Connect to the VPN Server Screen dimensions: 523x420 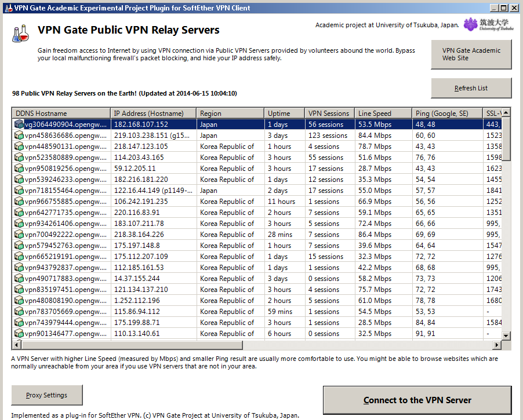point(417,400)
